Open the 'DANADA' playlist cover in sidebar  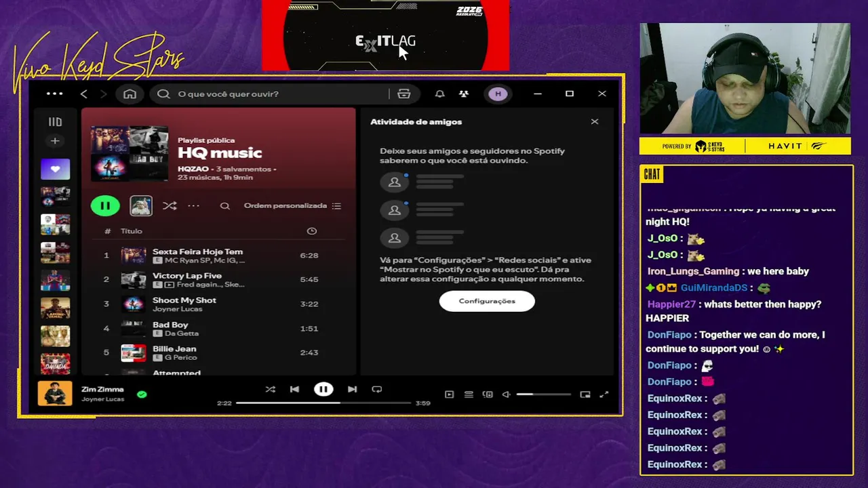click(55, 364)
